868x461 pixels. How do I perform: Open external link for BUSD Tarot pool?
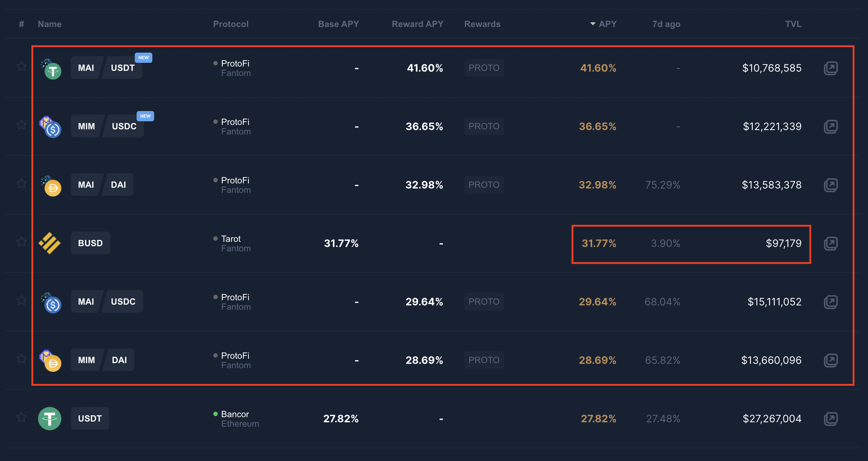tap(831, 244)
